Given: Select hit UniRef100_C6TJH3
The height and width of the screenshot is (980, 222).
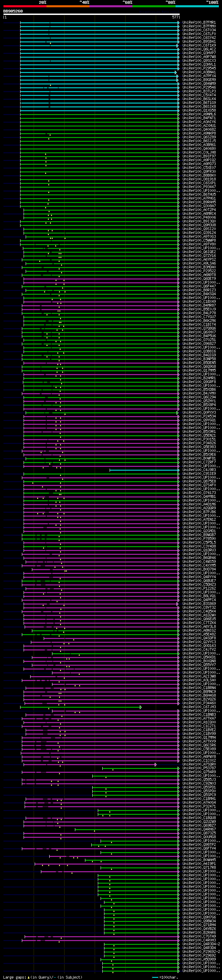Looking at the screenshot, I should click(199, 707).
